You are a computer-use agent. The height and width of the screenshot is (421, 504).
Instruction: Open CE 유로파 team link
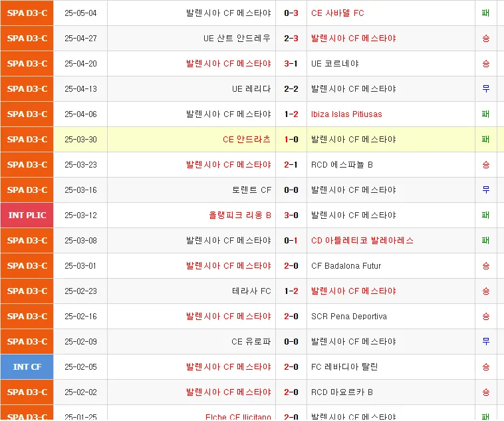coord(251,342)
